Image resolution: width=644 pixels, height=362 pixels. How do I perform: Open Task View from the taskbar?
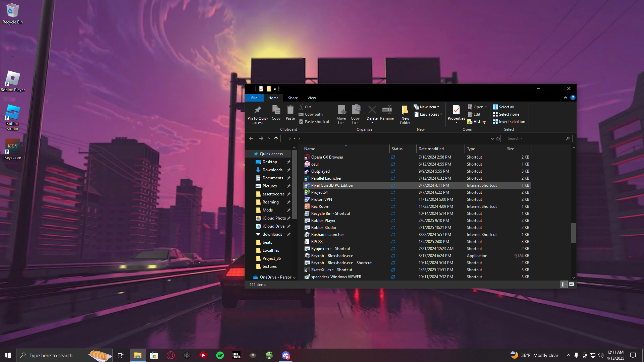121,355
